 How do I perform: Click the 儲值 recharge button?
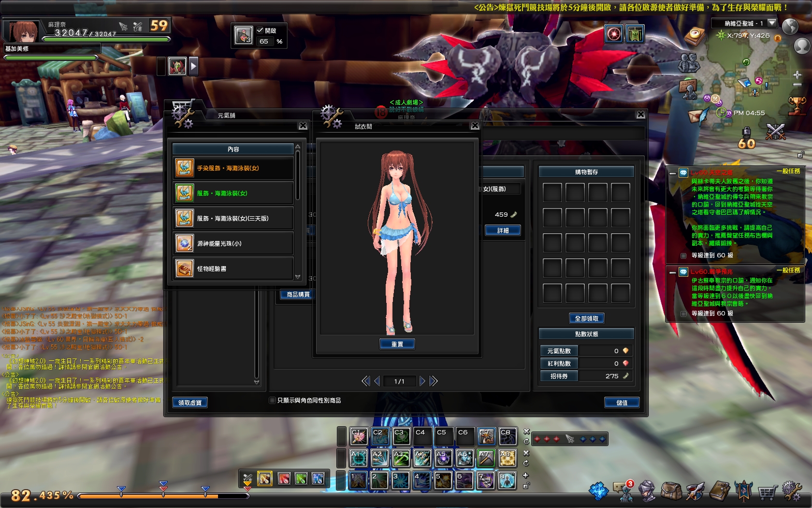(622, 402)
